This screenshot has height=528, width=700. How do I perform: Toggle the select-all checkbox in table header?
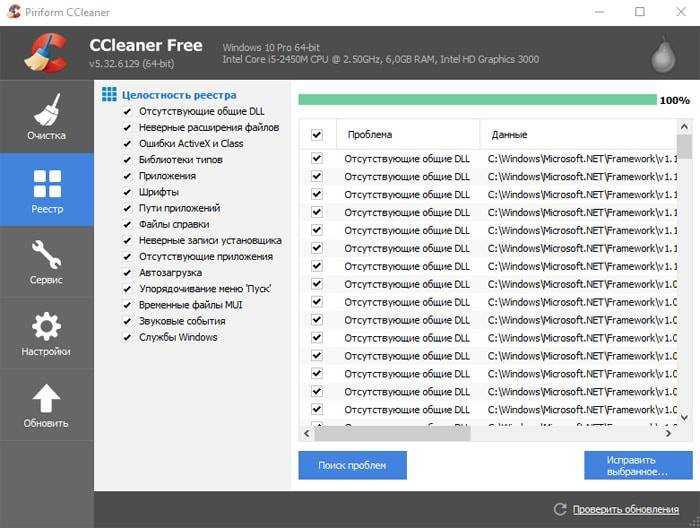[x=317, y=134]
